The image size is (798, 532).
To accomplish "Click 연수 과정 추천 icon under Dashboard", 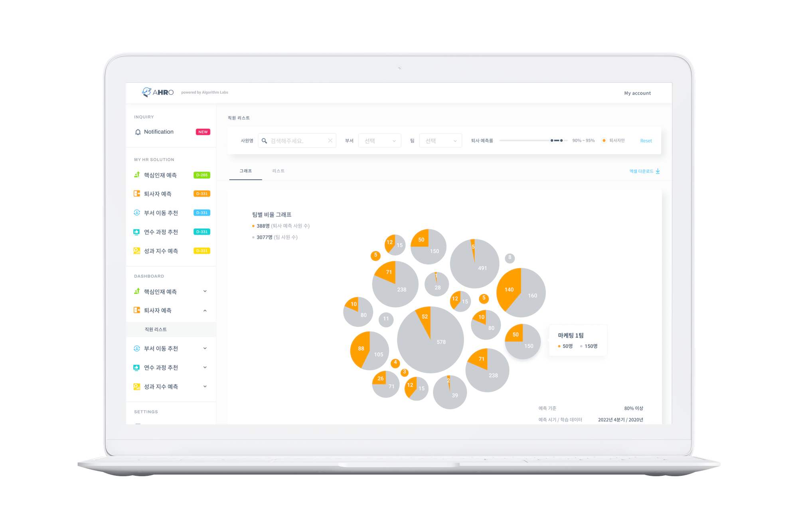I will [137, 368].
